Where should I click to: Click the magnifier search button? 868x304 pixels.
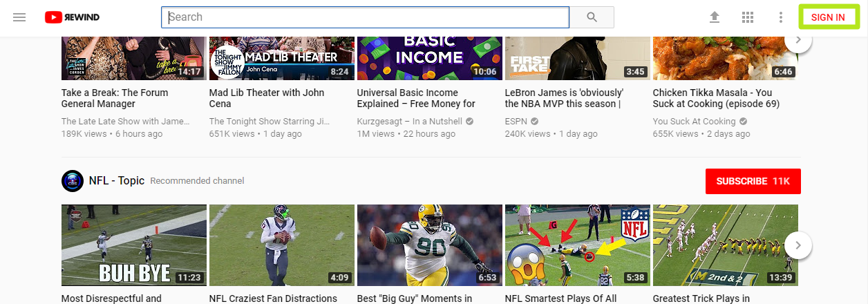click(592, 17)
